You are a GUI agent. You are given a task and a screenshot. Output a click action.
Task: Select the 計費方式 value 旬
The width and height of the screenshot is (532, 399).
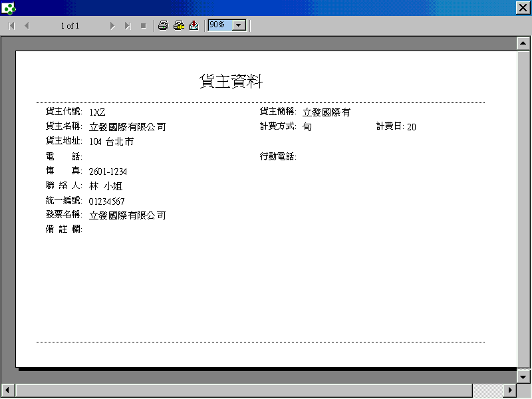click(x=307, y=127)
